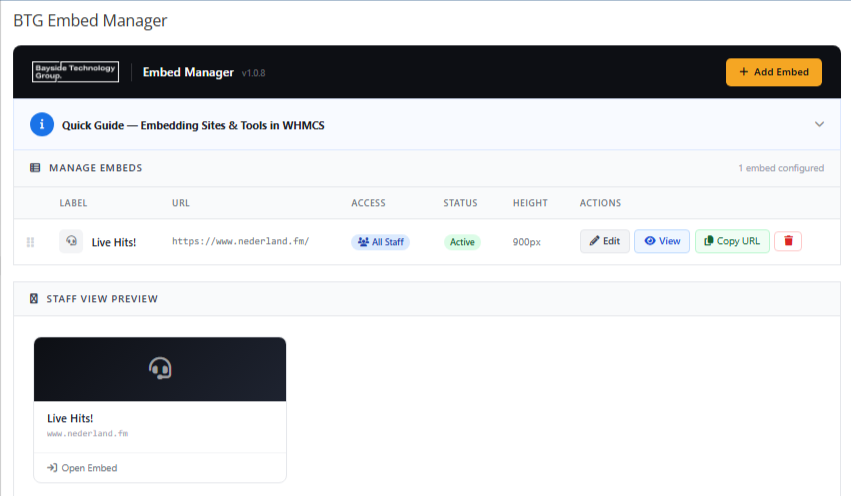This screenshot has height=496, width=851.
Task: Click the MANAGE EMBEDS section heading
Action: (96, 168)
